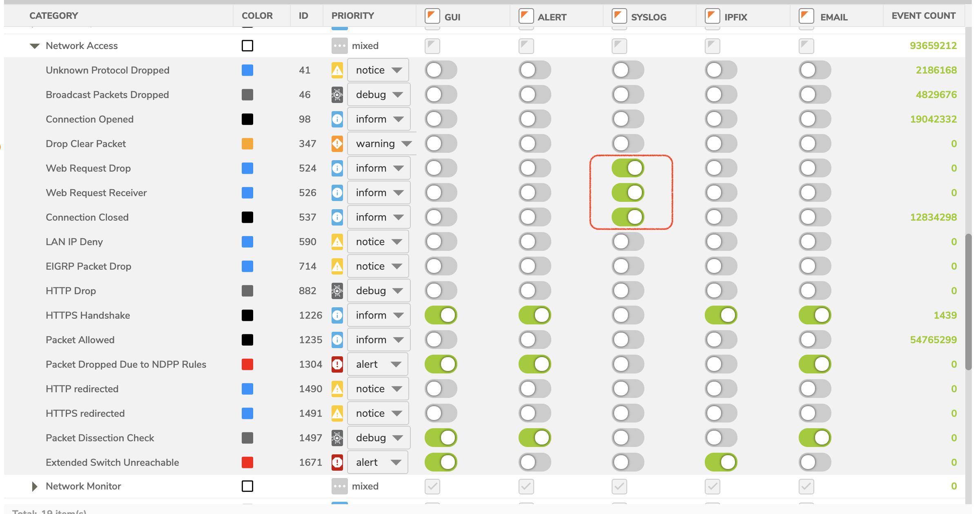The height and width of the screenshot is (514, 980).
Task: Disable Syslog toggle for Web Request Drop
Action: coord(628,168)
